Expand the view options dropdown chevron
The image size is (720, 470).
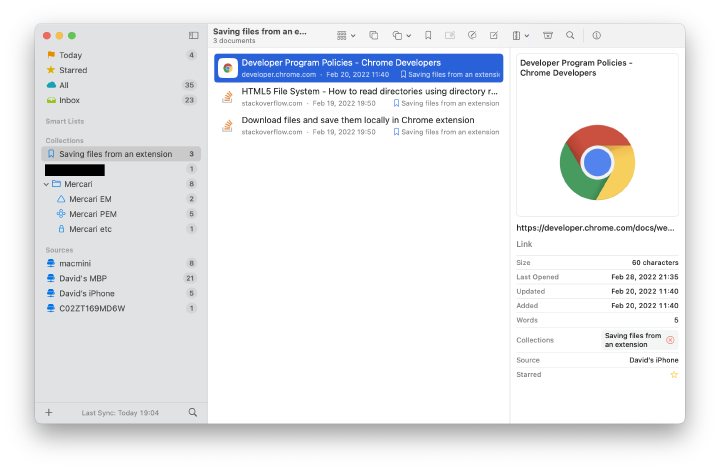tap(353, 35)
